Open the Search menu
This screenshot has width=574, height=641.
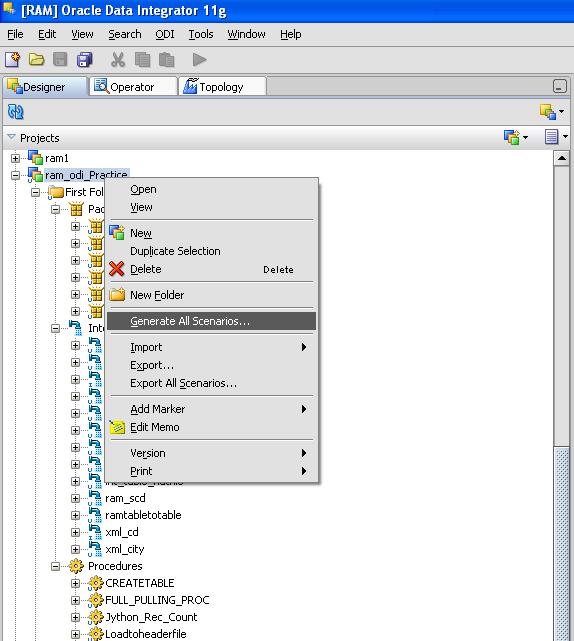(125, 34)
